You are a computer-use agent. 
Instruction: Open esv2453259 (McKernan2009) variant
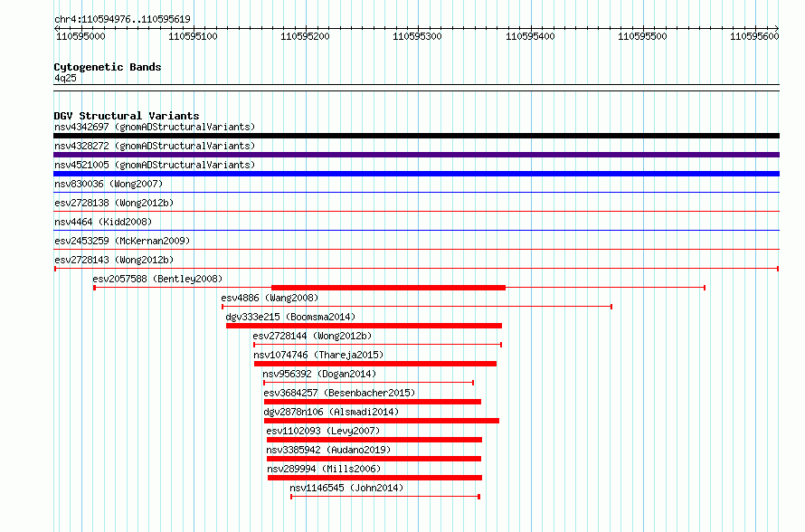[x=122, y=241]
